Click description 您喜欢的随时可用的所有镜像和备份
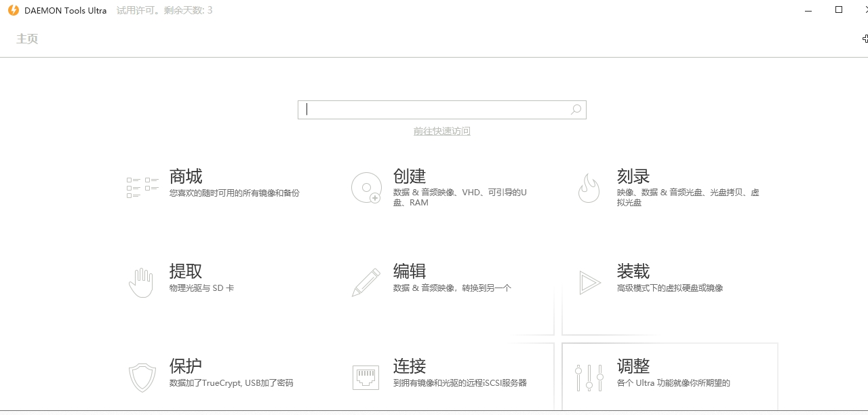Screen dimensions: 868x415 pos(235,193)
